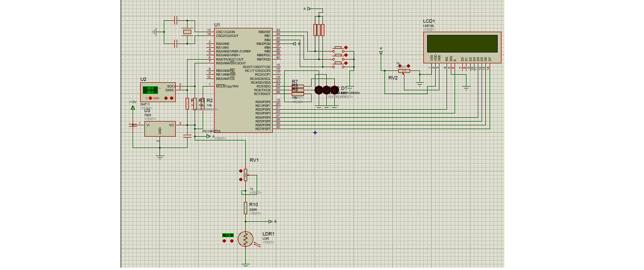Click the crystal oscillator symbol
The width and height of the screenshot is (644, 270).
[x=188, y=32]
